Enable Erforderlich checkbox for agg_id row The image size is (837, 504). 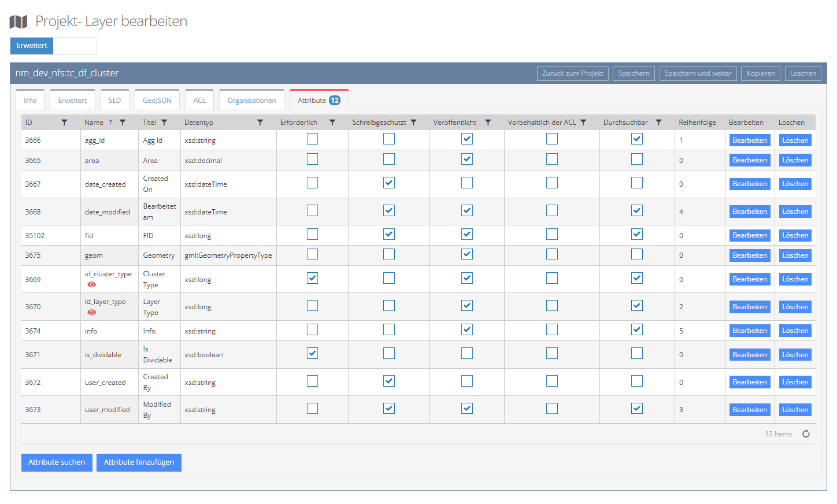click(x=312, y=139)
